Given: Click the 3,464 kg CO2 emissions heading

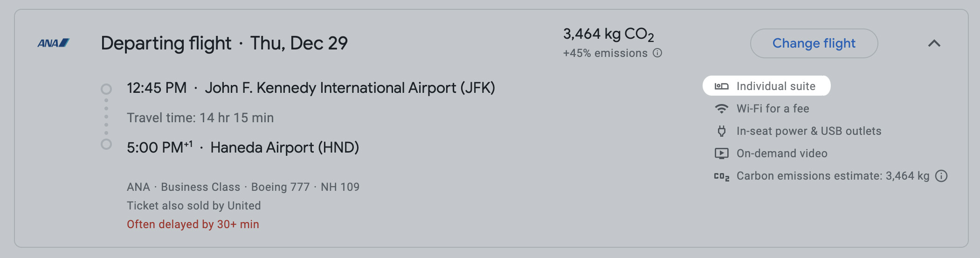Looking at the screenshot, I should pos(608,34).
